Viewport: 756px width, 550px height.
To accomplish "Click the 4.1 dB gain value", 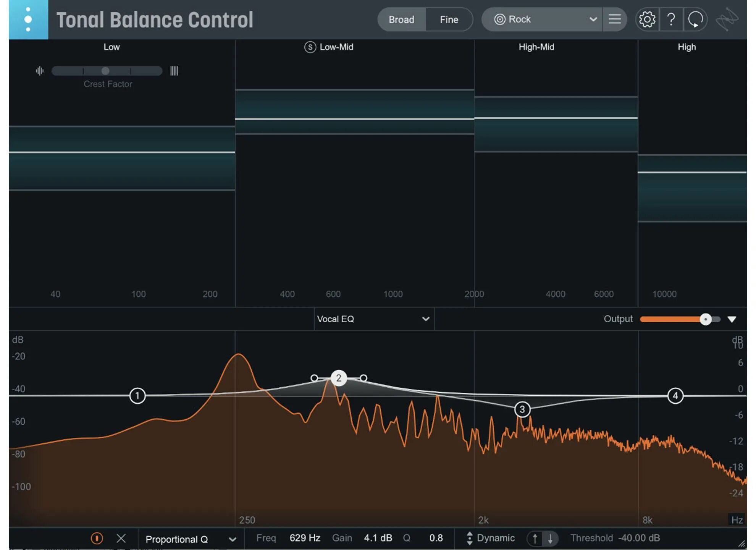I will point(378,538).
